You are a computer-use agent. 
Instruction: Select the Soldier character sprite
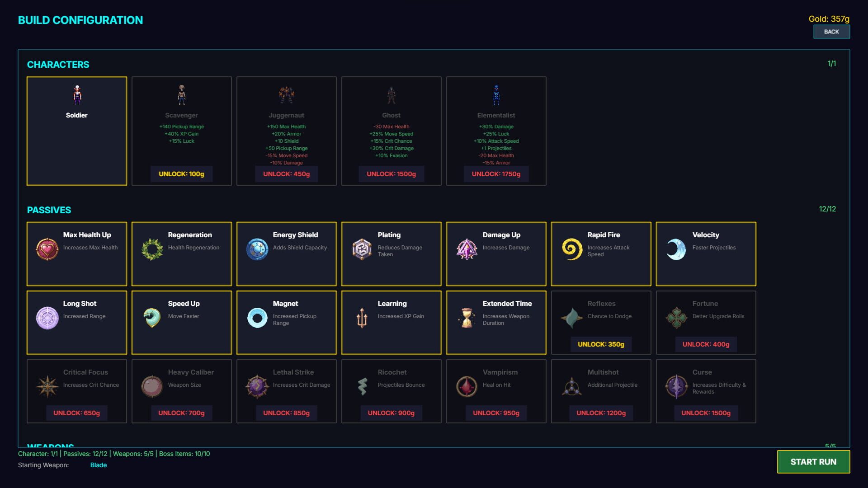click(77, 95)
